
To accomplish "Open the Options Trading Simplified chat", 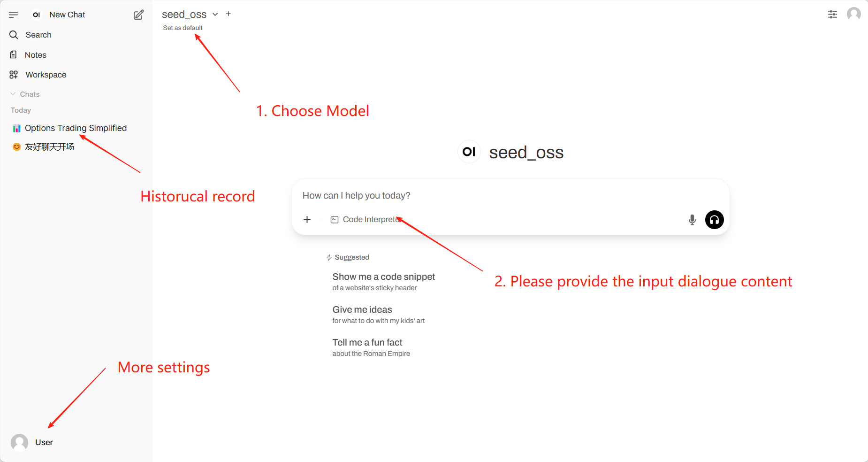I will click(76, 128).
